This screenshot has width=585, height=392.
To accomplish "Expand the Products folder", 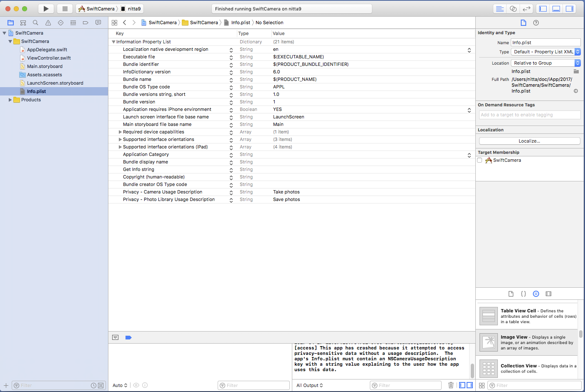I will point(10,100).
